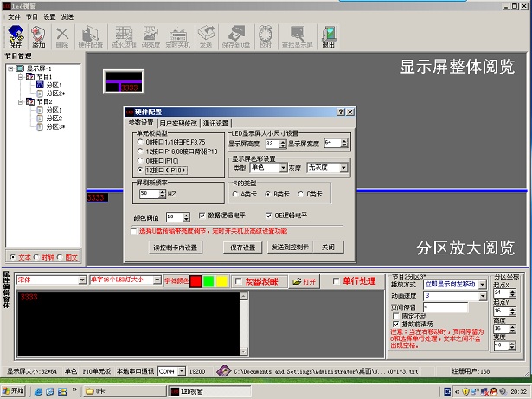Click the 查找显示屏 find display icon
Viewport: 532px width, 399px height.
point(297,35)
